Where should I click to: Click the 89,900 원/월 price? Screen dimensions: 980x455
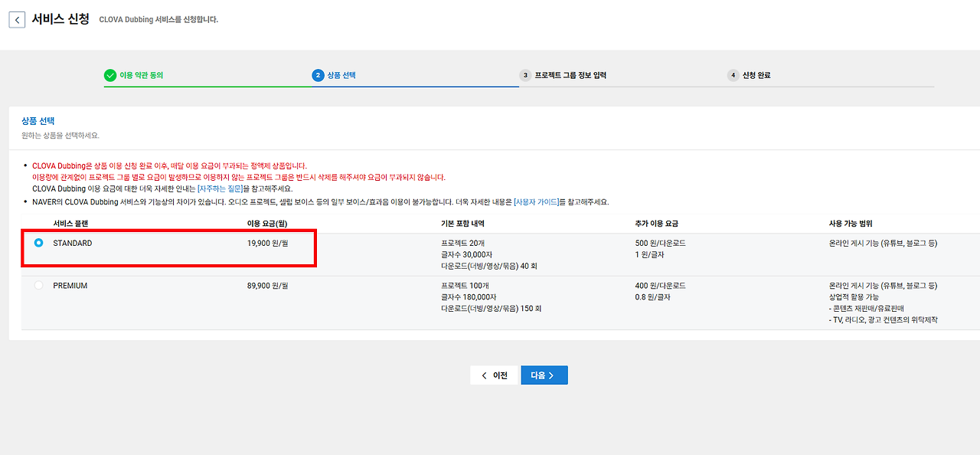coord(267,285)
